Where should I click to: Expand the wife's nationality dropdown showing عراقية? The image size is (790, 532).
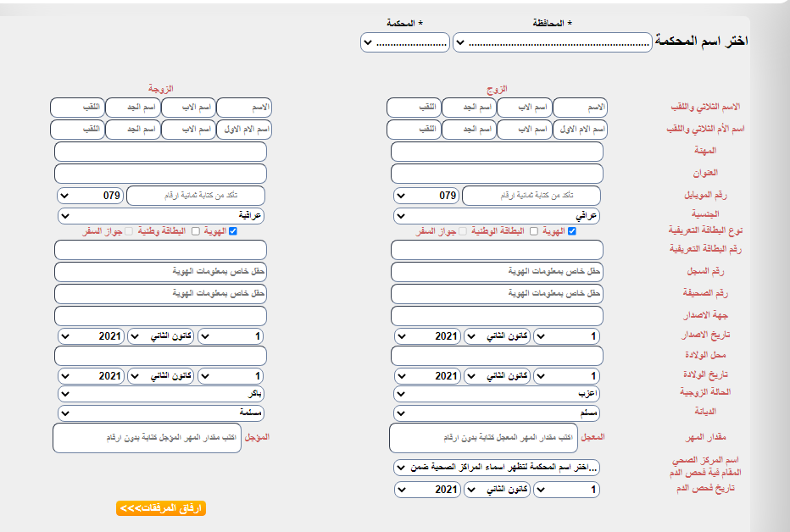[161, 216]
